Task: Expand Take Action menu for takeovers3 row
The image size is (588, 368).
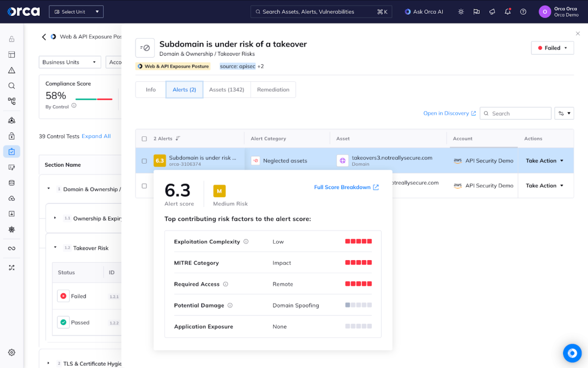Action: tap(544, 161)
